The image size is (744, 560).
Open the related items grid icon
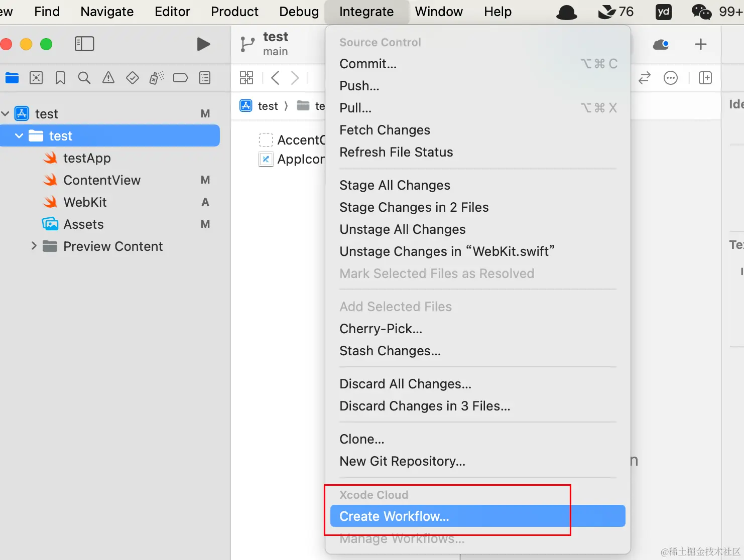point(246,78)
